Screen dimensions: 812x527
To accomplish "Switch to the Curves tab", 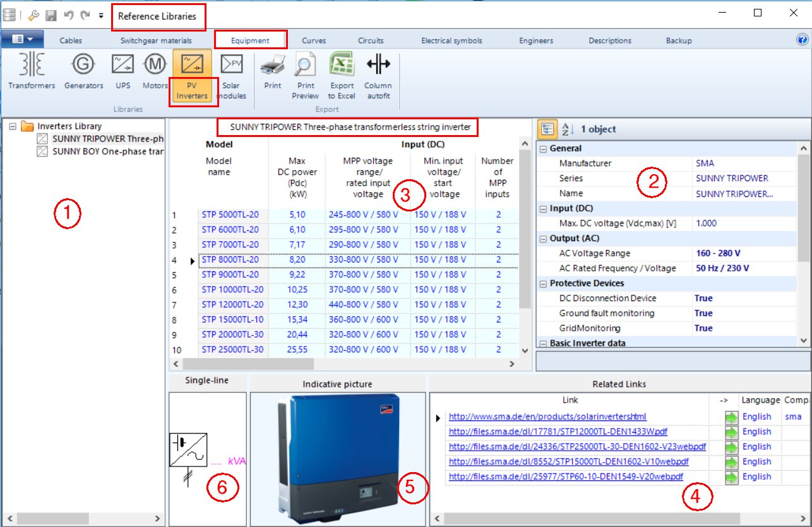I will [314, 40].
